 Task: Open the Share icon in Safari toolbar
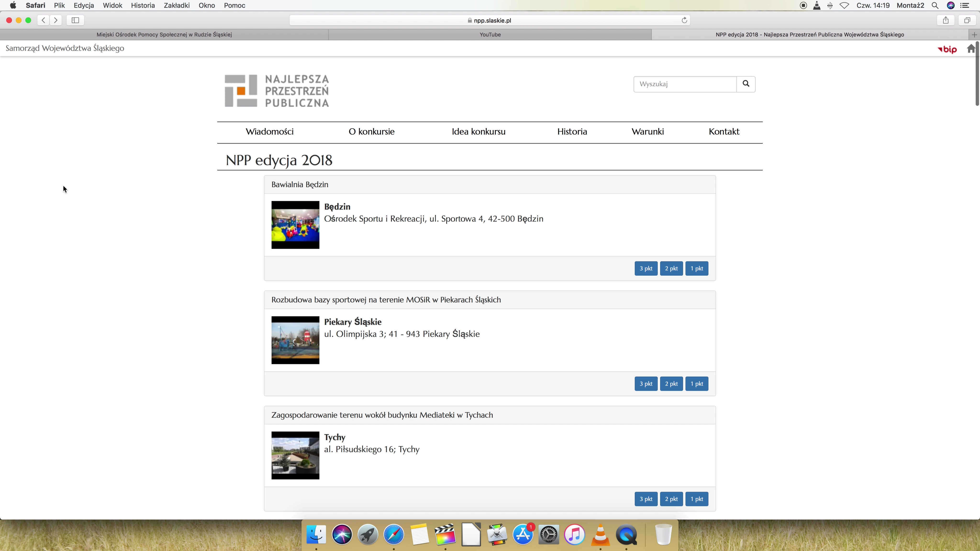(945, 20)
